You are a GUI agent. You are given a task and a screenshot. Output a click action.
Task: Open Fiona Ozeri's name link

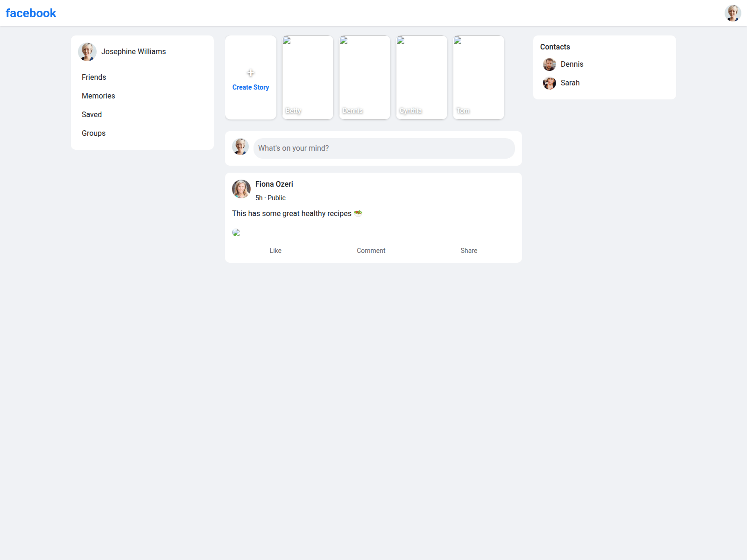tap(274, 184)
